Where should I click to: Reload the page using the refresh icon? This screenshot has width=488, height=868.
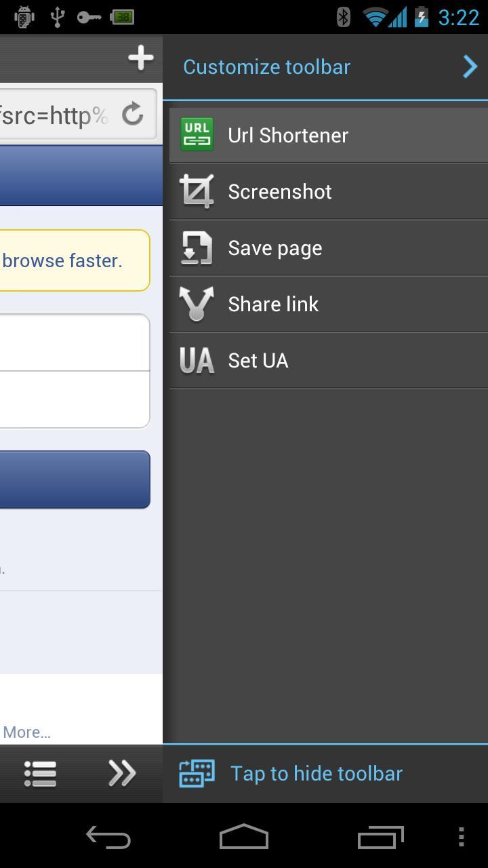pos(131,115)
